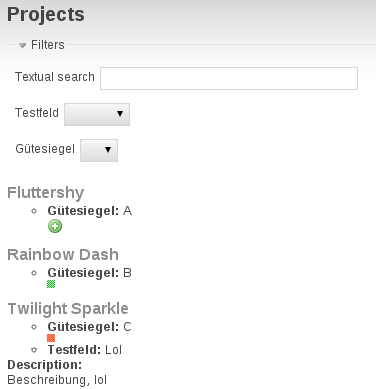
Task: Click the bullet beside Fluttershy's Gütesiegel
Action: pyautogui.click(x=34, y=211)
